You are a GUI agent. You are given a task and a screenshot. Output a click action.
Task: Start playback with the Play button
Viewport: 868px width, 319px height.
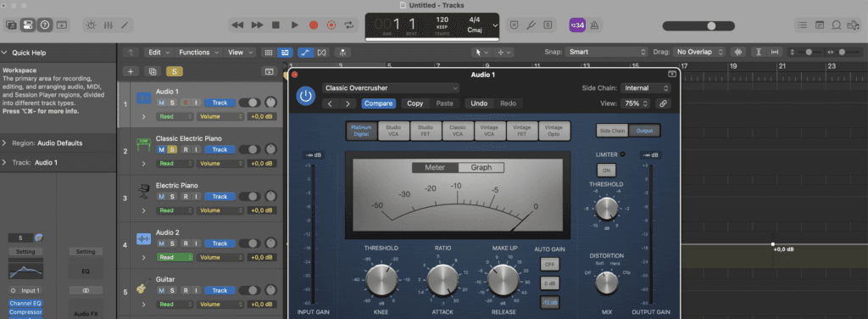(x=294, y=25)
